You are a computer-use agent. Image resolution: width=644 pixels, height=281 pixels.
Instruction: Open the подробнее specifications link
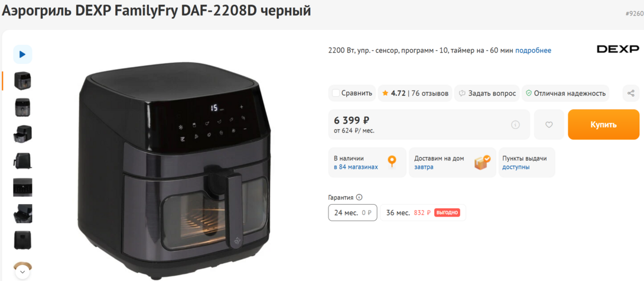click(x=533, y=51)
